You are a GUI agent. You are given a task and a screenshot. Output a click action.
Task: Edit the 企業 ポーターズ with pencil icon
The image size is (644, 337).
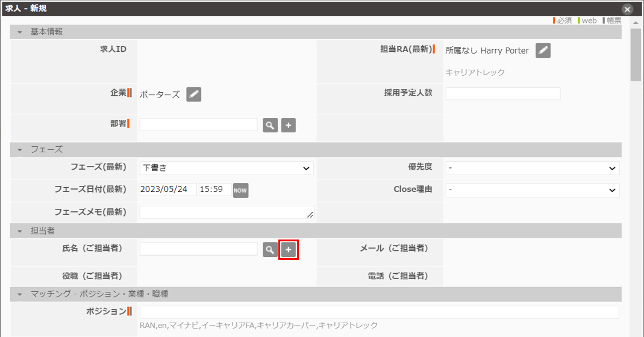coord(193,94)
